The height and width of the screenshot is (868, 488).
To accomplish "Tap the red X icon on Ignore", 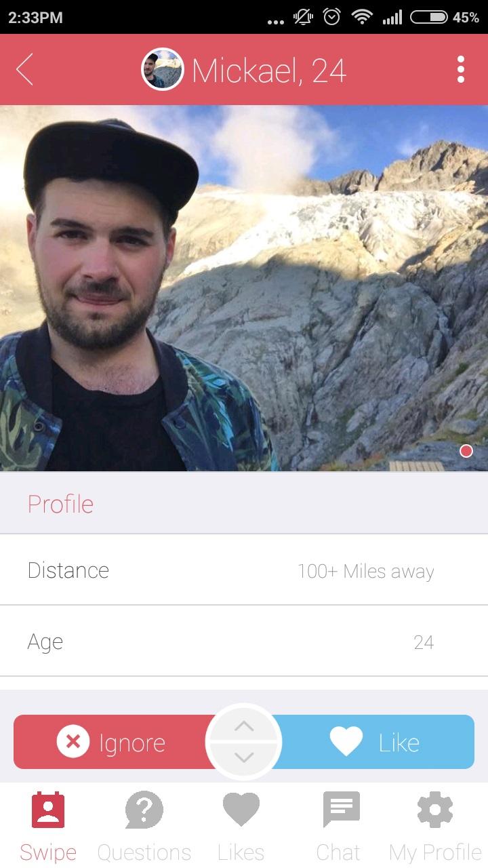I will pyautogui.click(x=73, y=741).
